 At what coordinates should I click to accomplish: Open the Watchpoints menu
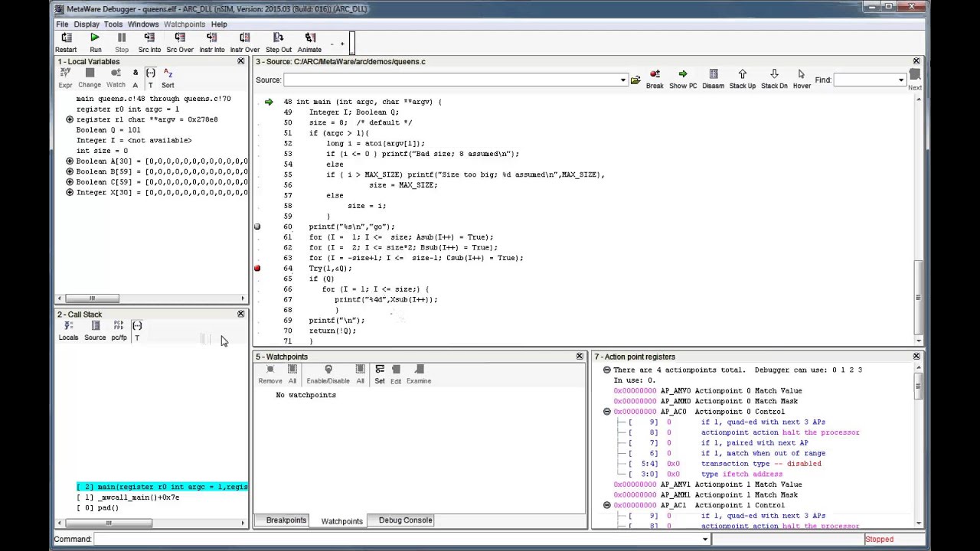pos(185,24)
